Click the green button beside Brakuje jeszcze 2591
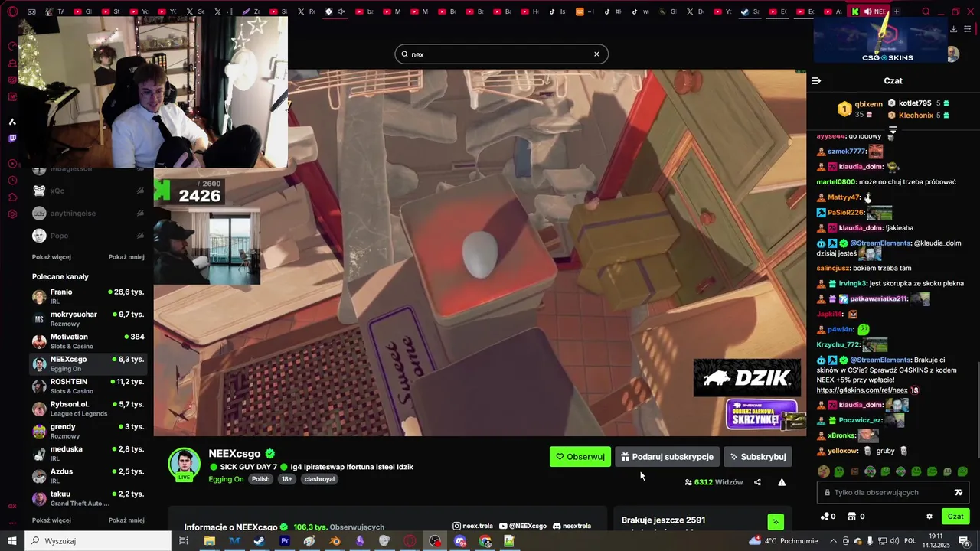Viewport: 980px width, 551px height. coord(776,522)
